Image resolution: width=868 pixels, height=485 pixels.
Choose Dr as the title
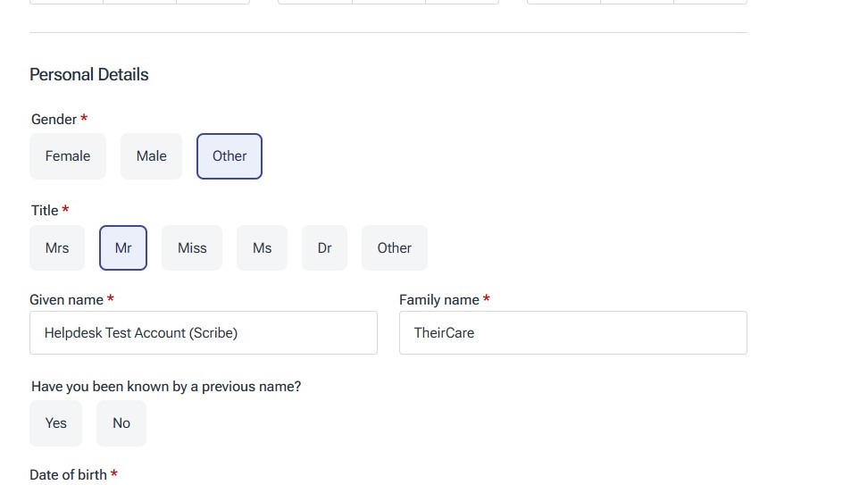[324, 248]
